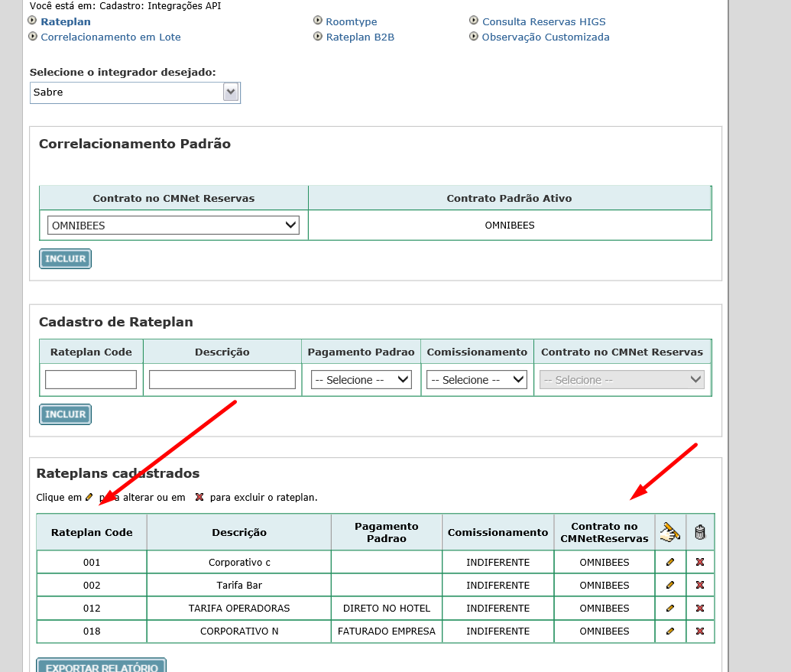
Task: Focus the Descrição input field
Action: click(x=222, y=379)
